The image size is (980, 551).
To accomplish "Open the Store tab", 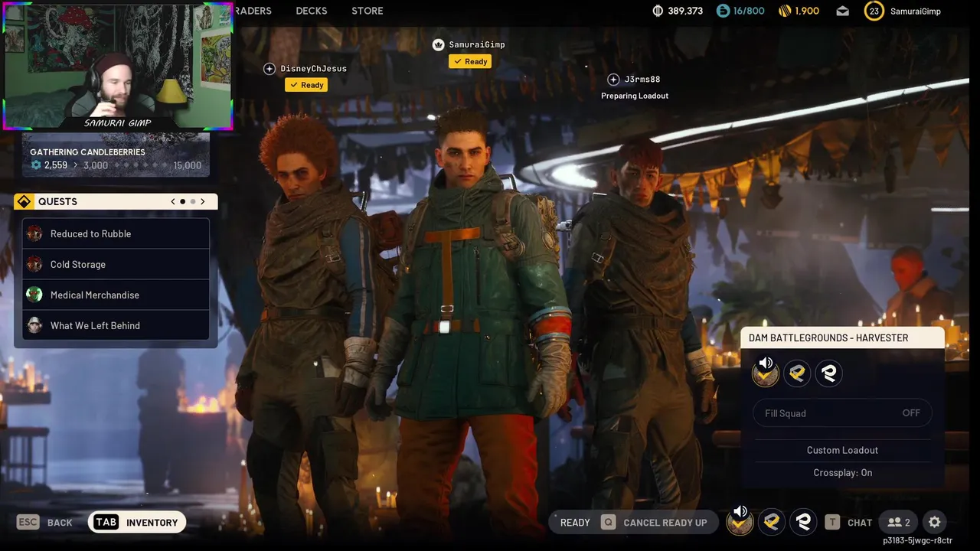I will coord(367,11).
